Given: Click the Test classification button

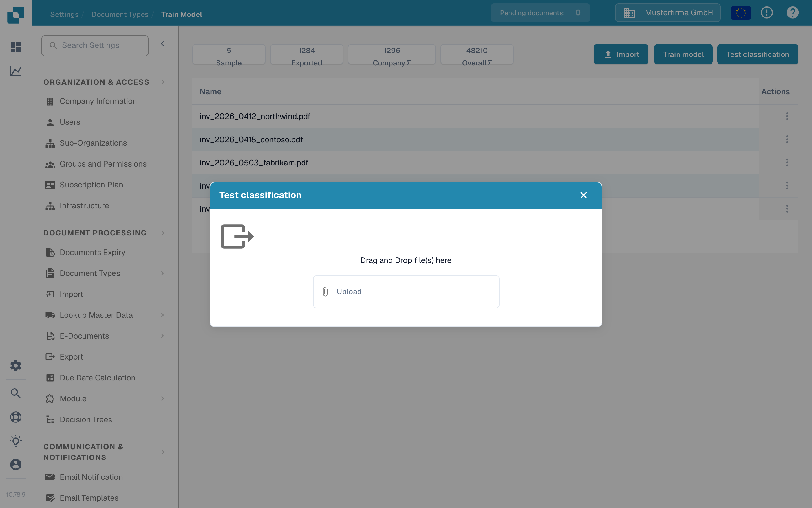Looking at the screenshot, I should pyautogui.click(x=758, y=54).
